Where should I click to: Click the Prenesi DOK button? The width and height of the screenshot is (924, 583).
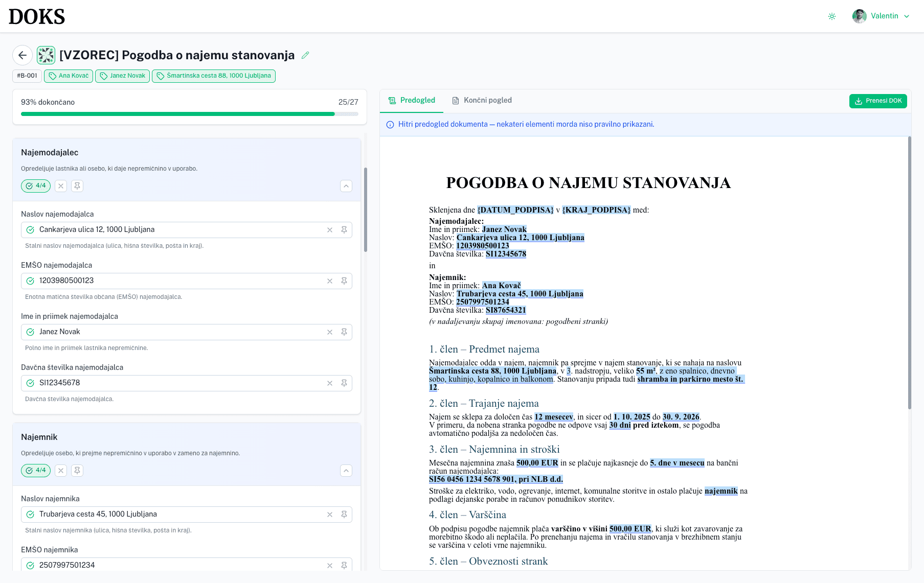(x=878, y=101)
